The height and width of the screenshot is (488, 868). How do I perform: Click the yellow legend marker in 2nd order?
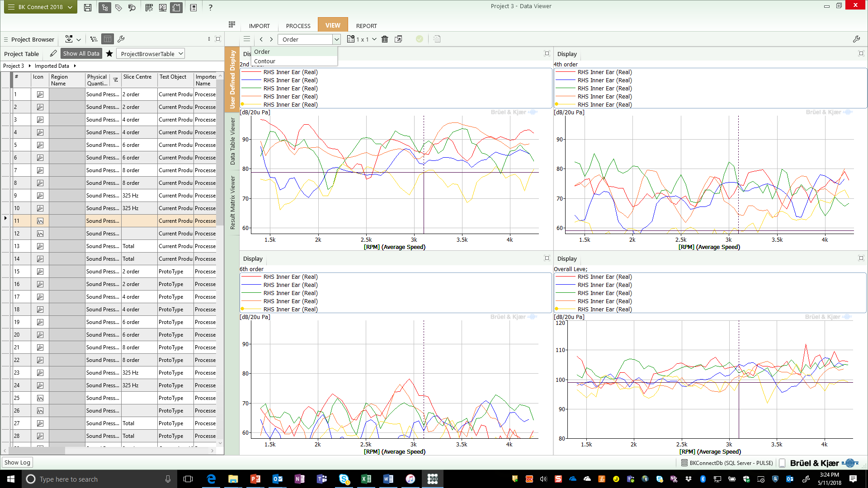click(x=243, y=104)
